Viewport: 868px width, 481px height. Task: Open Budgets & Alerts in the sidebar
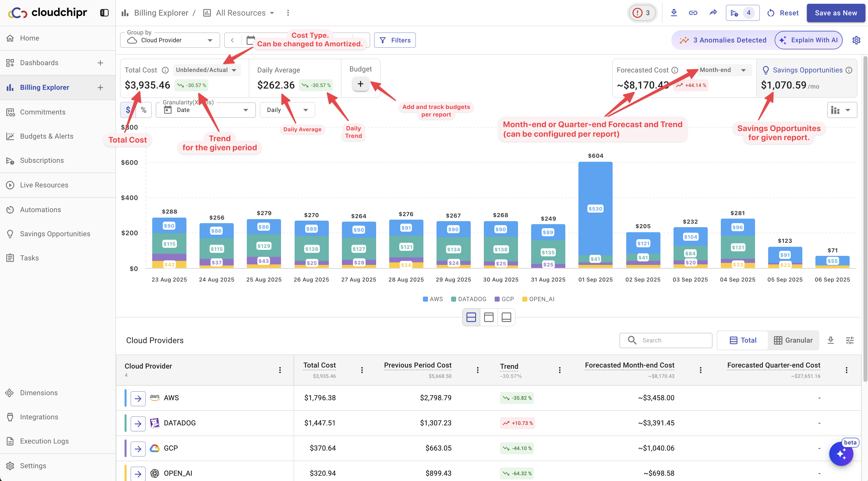(58, 136)
